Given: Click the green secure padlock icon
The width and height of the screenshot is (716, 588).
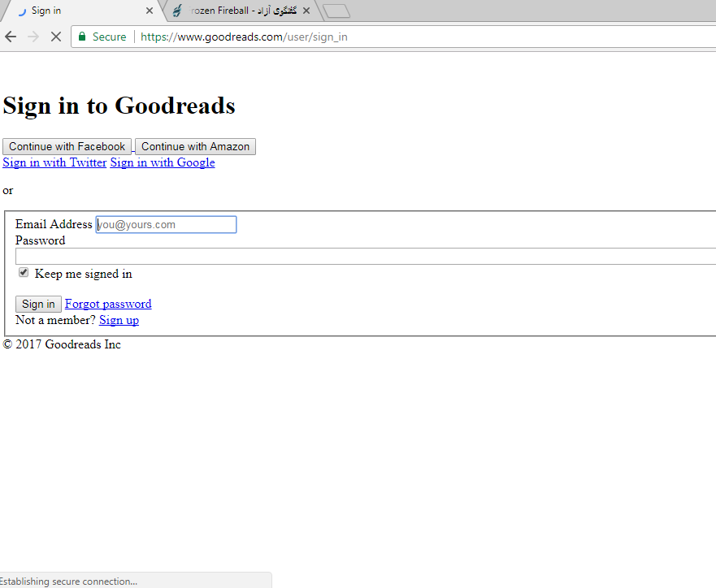Looking at the screenshot, I should [x=82, y=37].
